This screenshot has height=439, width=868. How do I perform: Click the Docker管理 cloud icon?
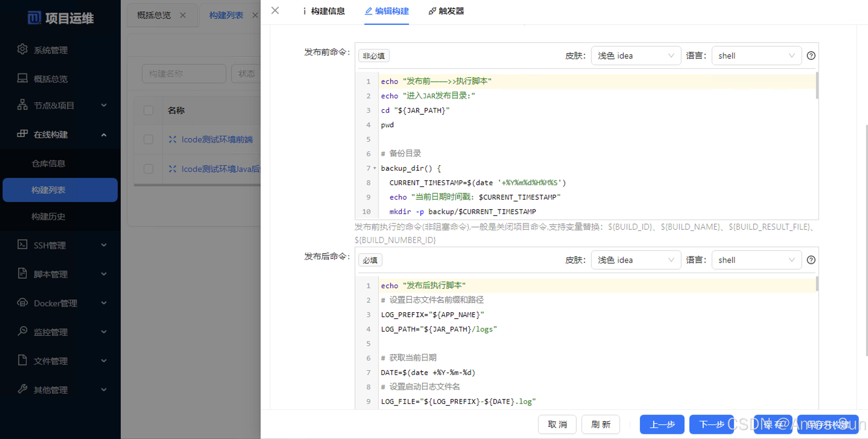[22, 302]
